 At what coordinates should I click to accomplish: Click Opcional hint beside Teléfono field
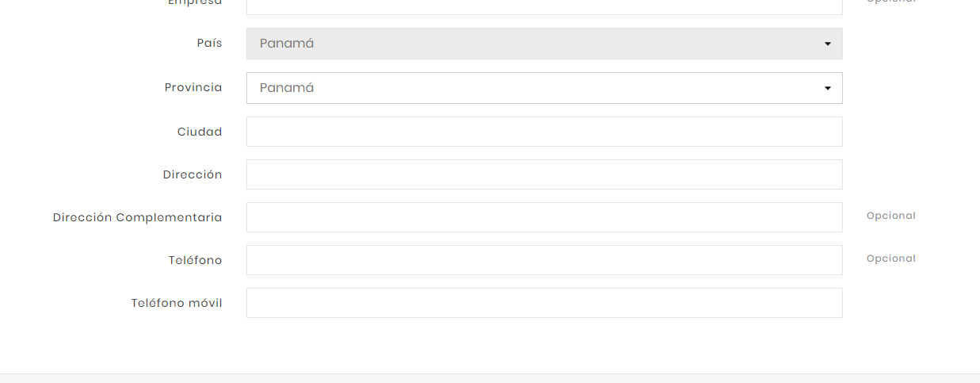(x=890, y=259)
